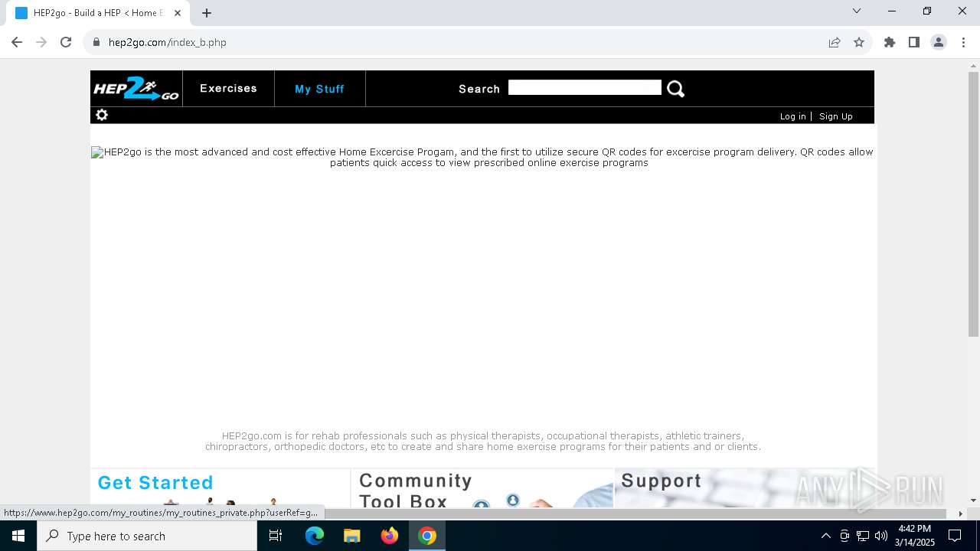View site lock information icon
The height and width of the screenshot is (551, 980).
pyautogui.click(x=96, y=42)
